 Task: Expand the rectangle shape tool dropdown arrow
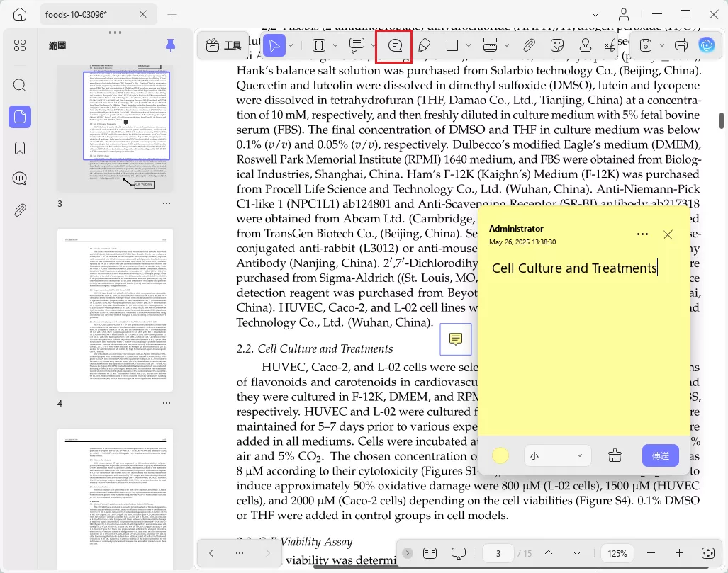pos(469,45)
